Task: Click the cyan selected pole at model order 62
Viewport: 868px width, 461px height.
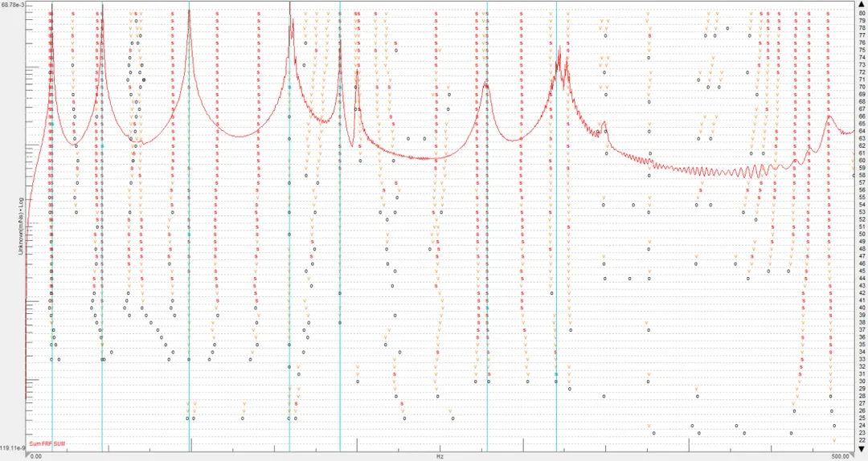Action: coord(102,145)
